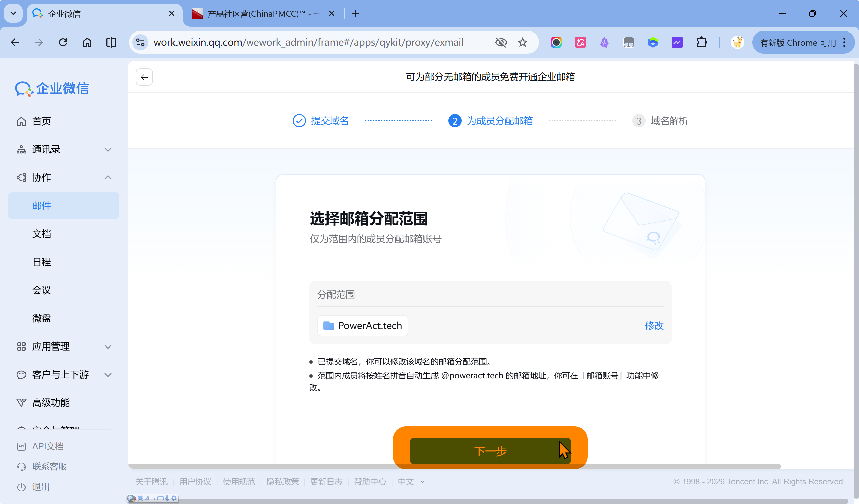This screenshot has width=859, height=504.
Task: Reload the page
Action: point(63,43)
